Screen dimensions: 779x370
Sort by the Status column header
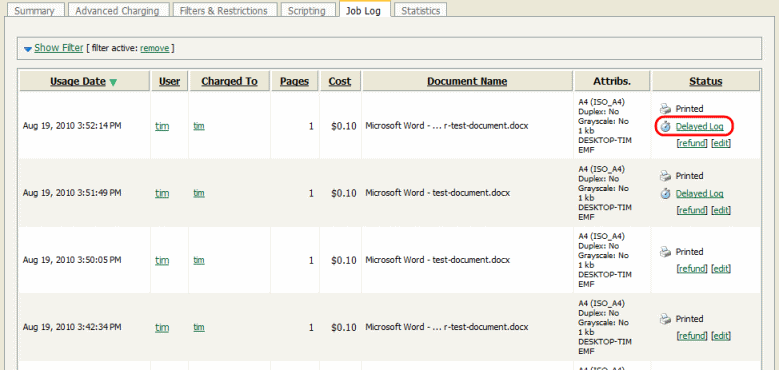coord(705,81)
